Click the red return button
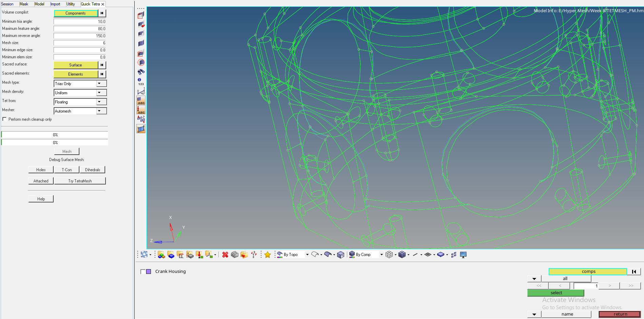The height and width of the screenshot is (319, 644). coord(620,314)
